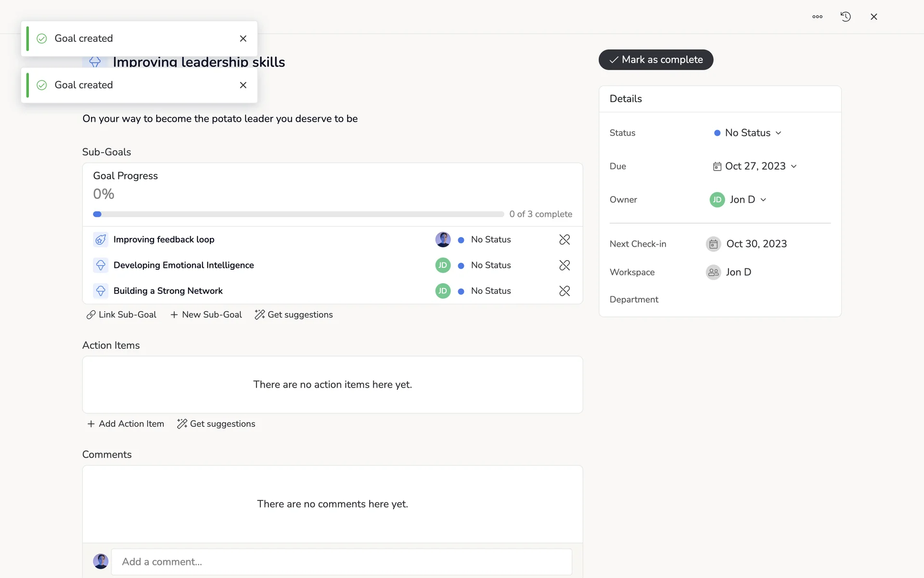
Task: Create a New Sub-Goal
Action: tap(206, 315)
